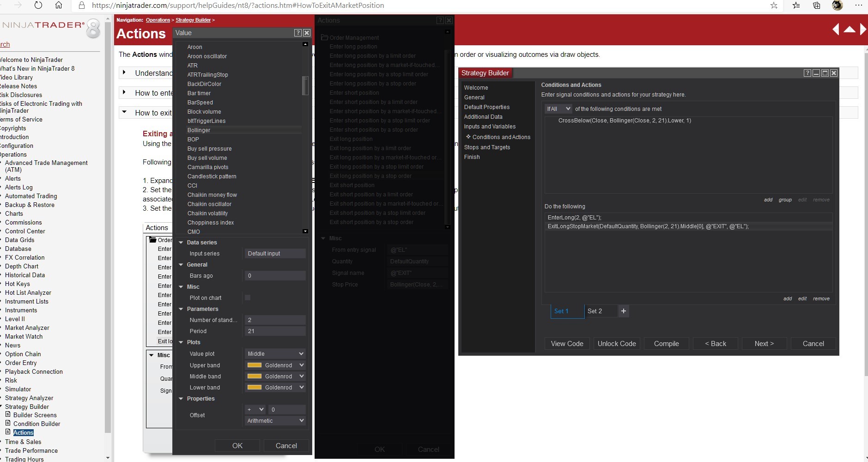Click the Conditions and Actions marker icon

(468, 137)
